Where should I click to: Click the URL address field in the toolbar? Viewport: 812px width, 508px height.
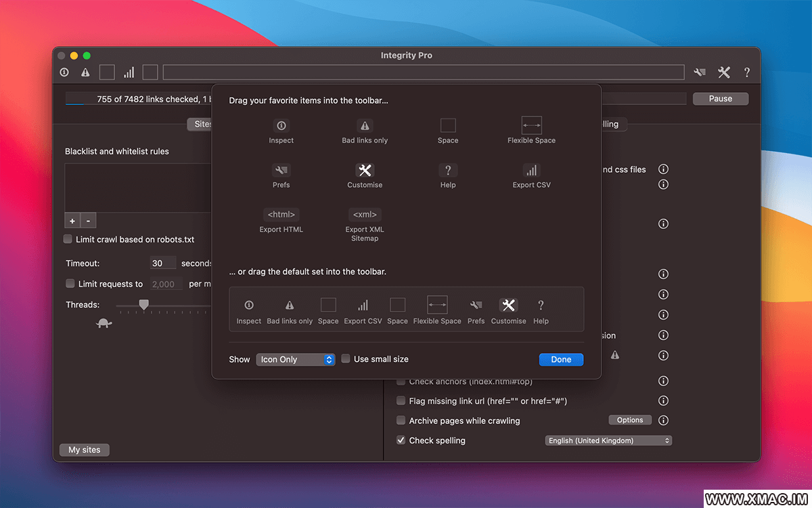[x=424, y=72]
